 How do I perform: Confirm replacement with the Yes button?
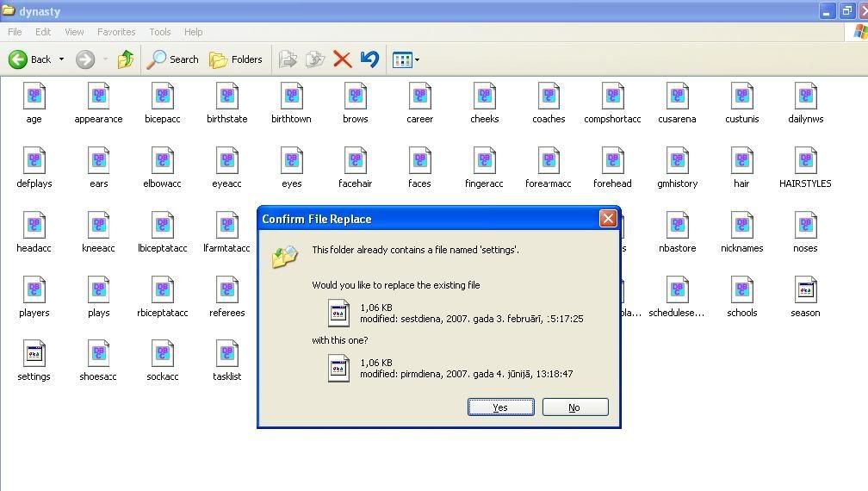point(501,407)
